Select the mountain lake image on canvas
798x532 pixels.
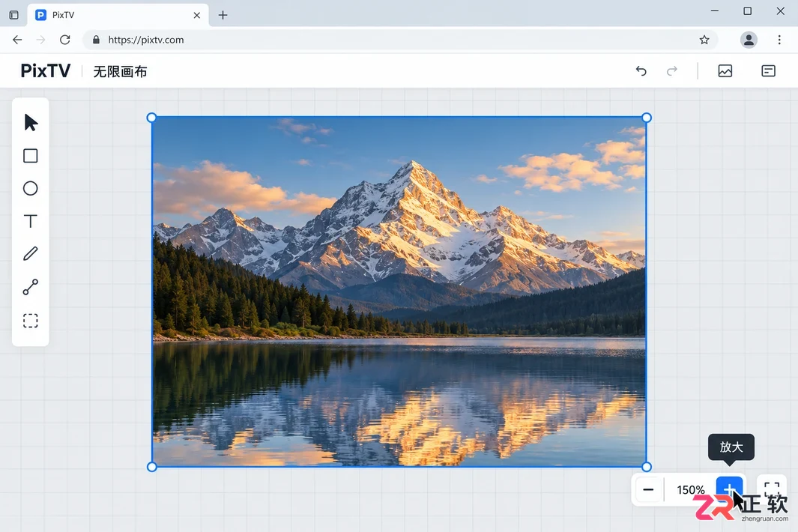[399, 292]
